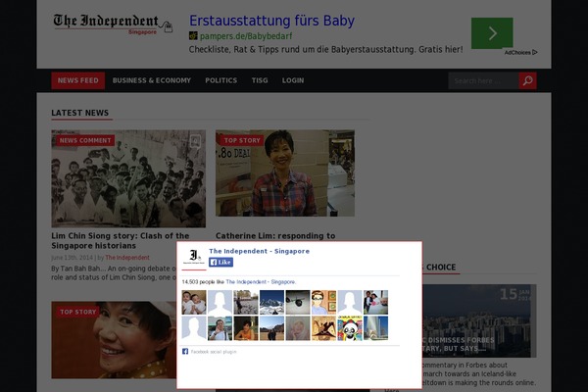Viewport: 588px width, 392px height.
Task: Open the black-and-white crowd photo thumbnail
Action: [128, 178]
